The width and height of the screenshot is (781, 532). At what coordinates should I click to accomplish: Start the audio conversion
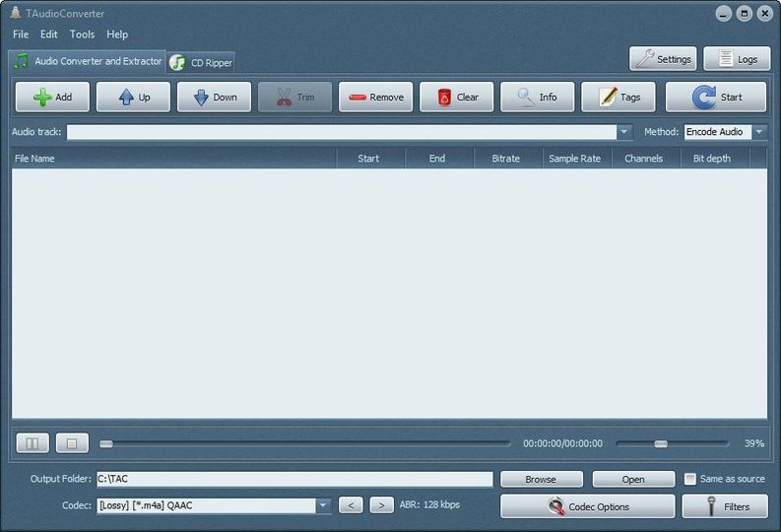tap(715, 97)
